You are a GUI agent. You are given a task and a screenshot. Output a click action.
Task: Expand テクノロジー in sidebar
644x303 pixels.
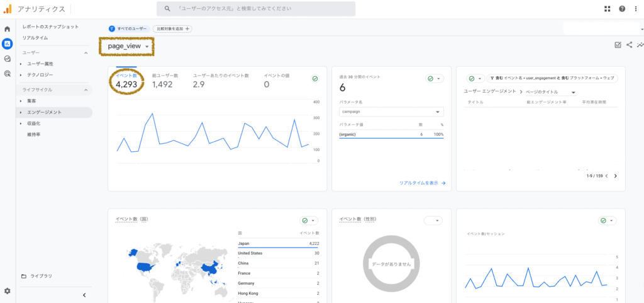[21, 75]
